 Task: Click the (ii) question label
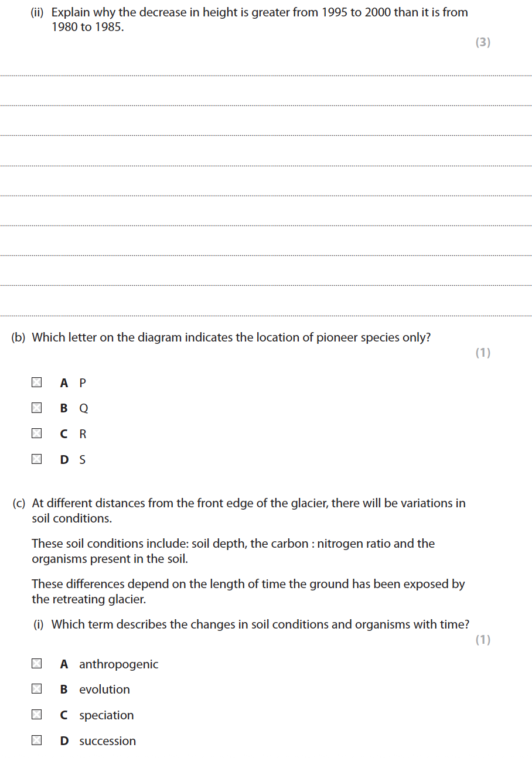click(38, 12)
